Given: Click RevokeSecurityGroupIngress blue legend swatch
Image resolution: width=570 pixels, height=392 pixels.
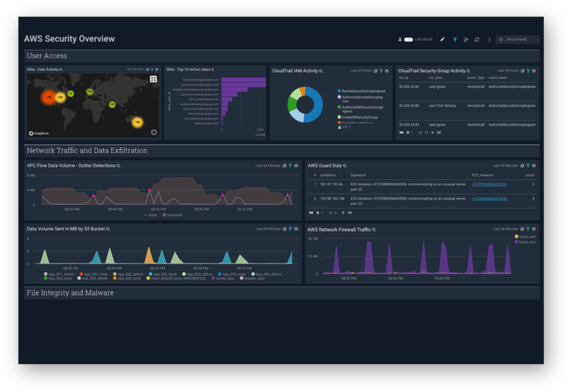Looking at the screenshot, I should tap(339, 91).
